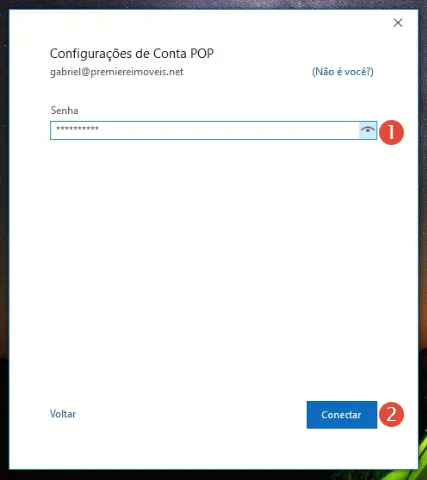The image size is (427, 480).
Task: Show the password with the eye icon
Action: coord(367,130)
